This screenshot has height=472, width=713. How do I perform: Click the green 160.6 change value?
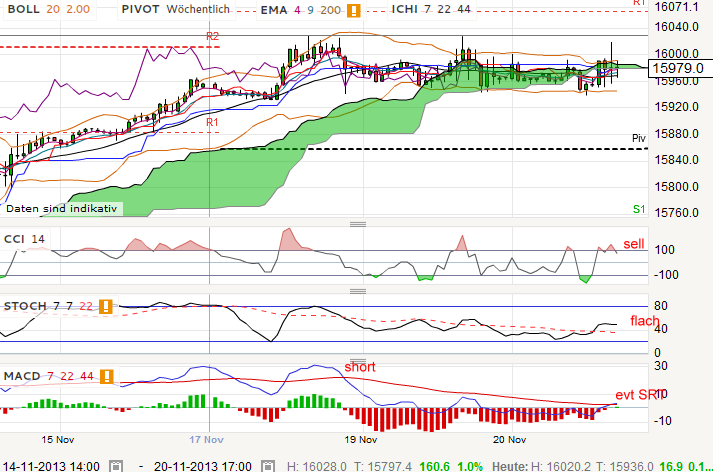tap(434, 467)
